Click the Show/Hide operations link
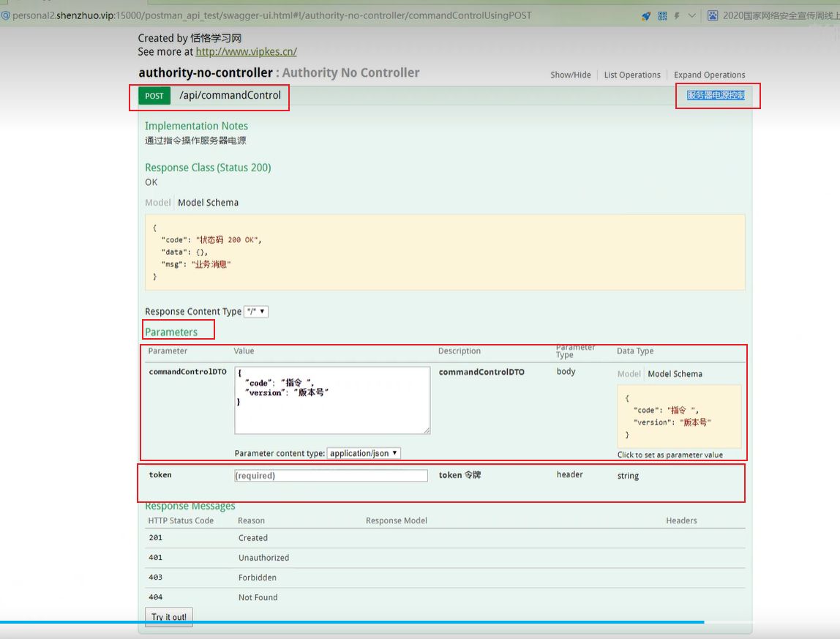The width and height of the screenshot is (840, 639). point(570,75)
